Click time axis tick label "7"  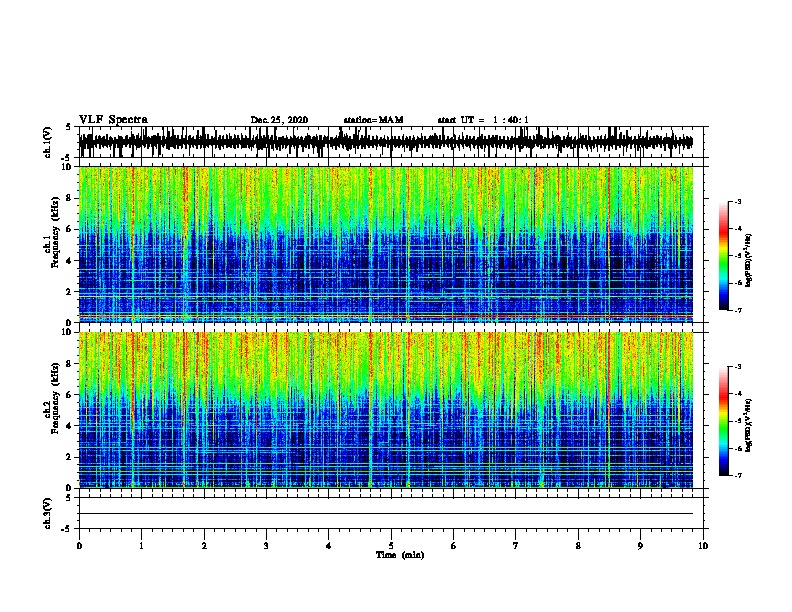tap(516, 546)
